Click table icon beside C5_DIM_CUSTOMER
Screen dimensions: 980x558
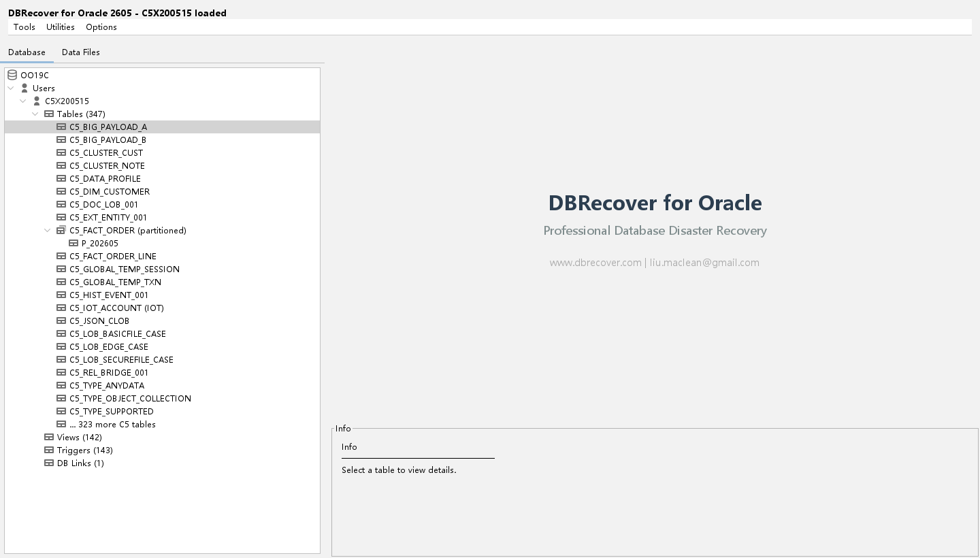coord(61,192)
